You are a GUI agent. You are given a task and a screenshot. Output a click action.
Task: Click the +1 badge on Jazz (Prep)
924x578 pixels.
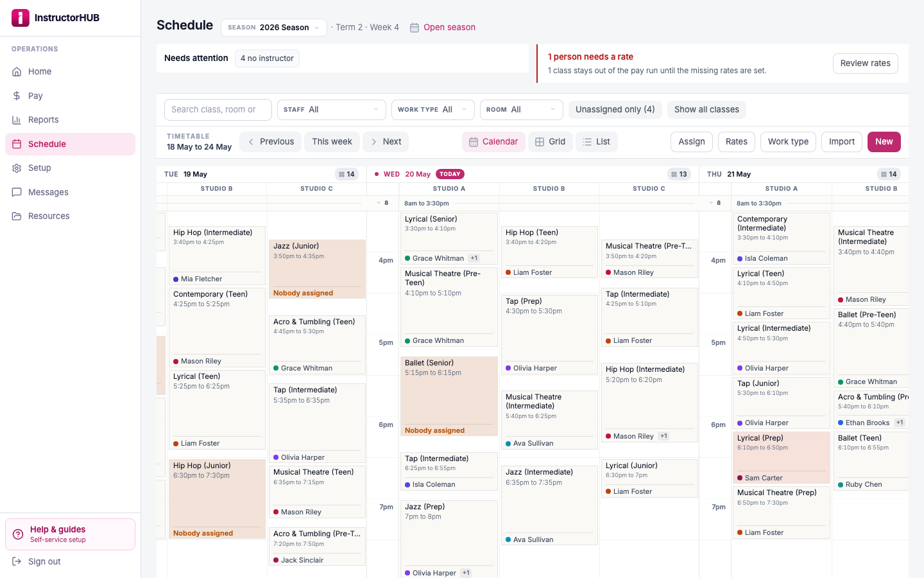click(x=466, y=573)
